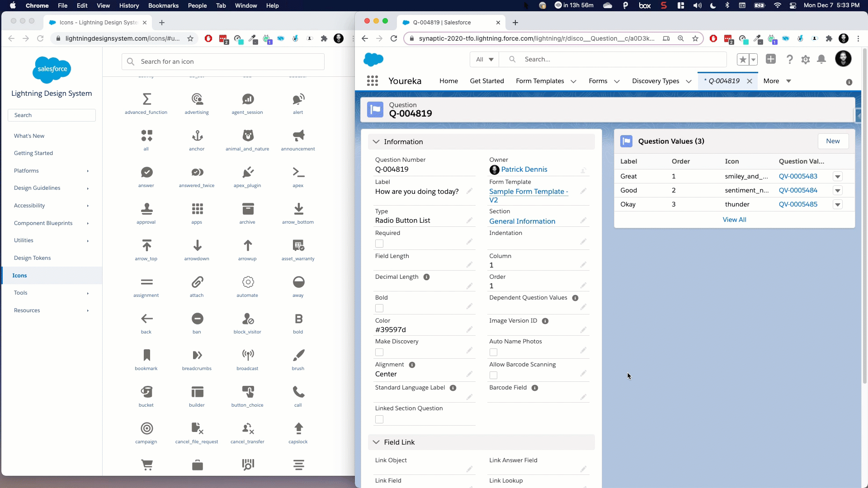Open View All question values
Image resolution: width=868 pixels, height=488 pixels.
734,220
